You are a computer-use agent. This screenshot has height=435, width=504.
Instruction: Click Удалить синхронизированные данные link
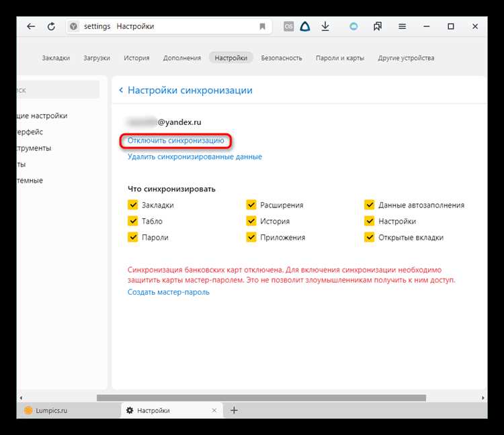[194, 156]
